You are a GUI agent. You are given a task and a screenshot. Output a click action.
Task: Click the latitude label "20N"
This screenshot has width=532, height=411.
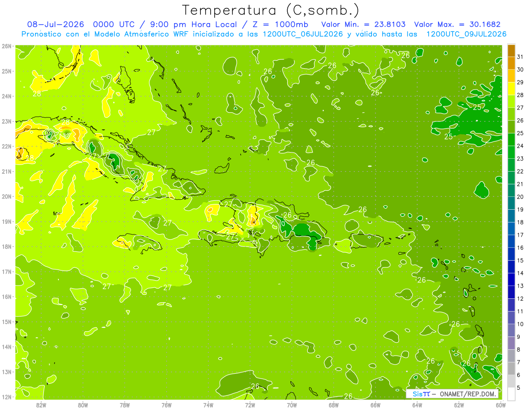tap(7, 196)
